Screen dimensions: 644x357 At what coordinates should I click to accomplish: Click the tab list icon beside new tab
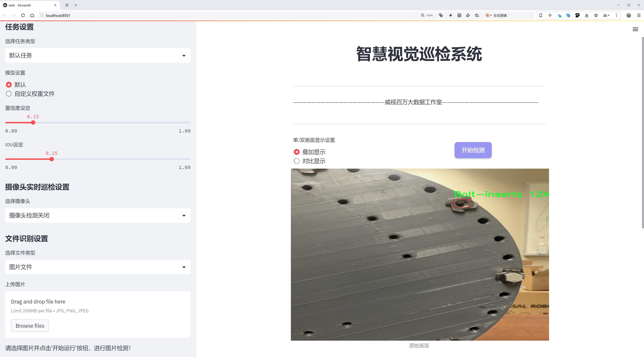click(67, 5)
